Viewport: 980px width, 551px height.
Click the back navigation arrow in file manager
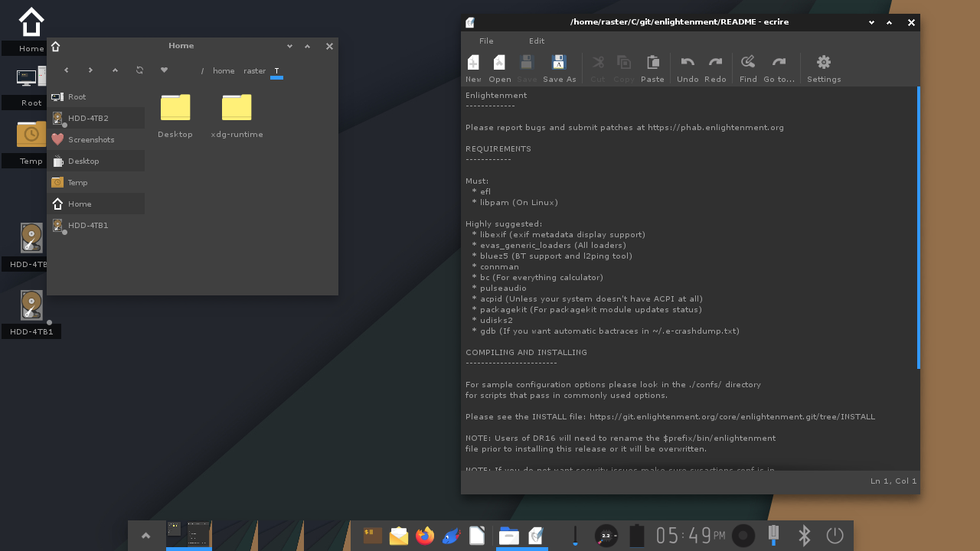(66, 70)
